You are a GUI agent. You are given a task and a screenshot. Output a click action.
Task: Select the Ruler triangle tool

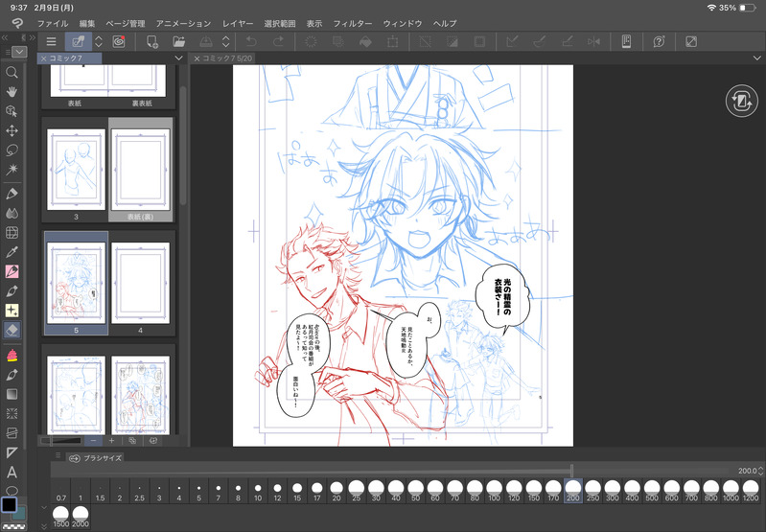click(12, 452)
